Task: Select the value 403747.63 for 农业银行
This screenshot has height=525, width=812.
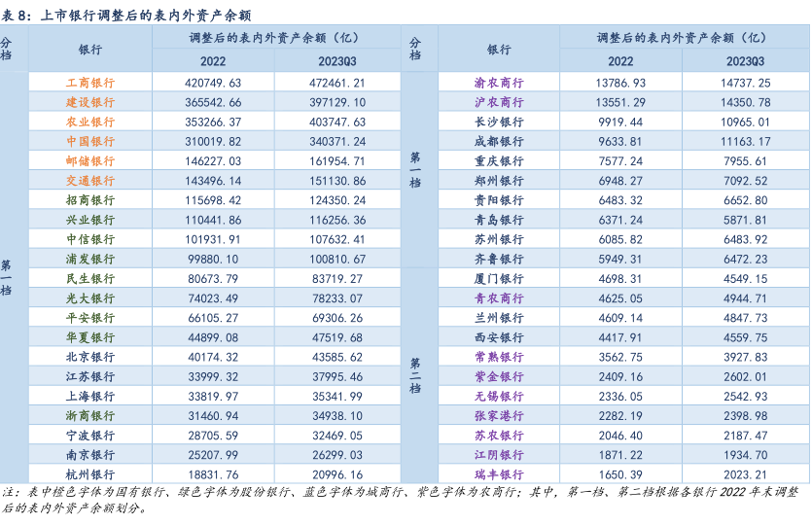Action: [336, 122]
